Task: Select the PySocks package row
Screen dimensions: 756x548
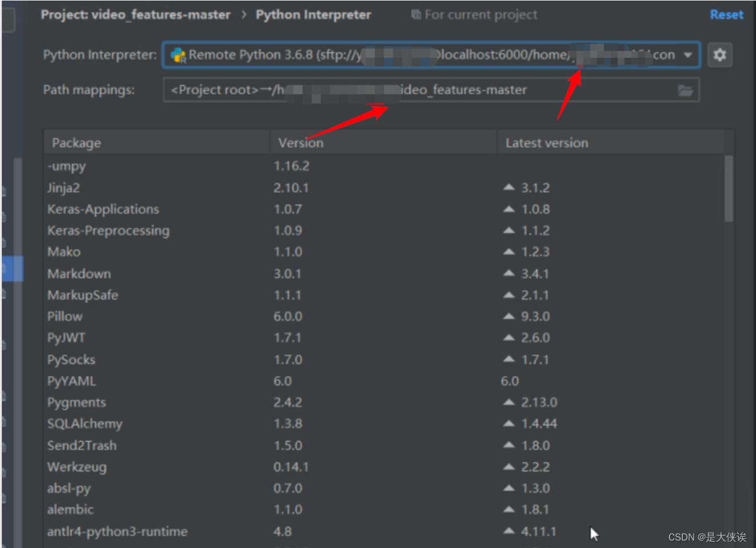Action: pos(384,359)
